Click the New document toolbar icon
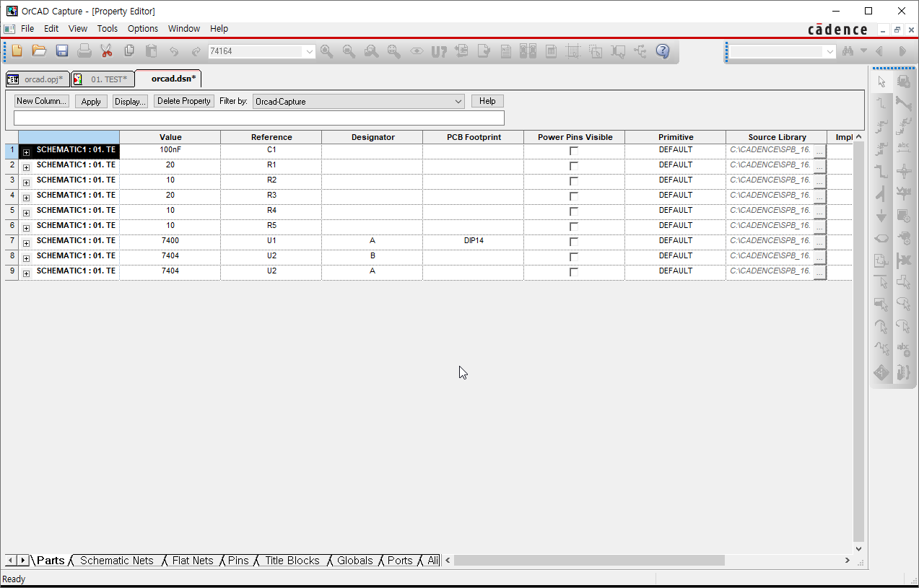The height and width of the screenshot is (588, 919). 17,51
